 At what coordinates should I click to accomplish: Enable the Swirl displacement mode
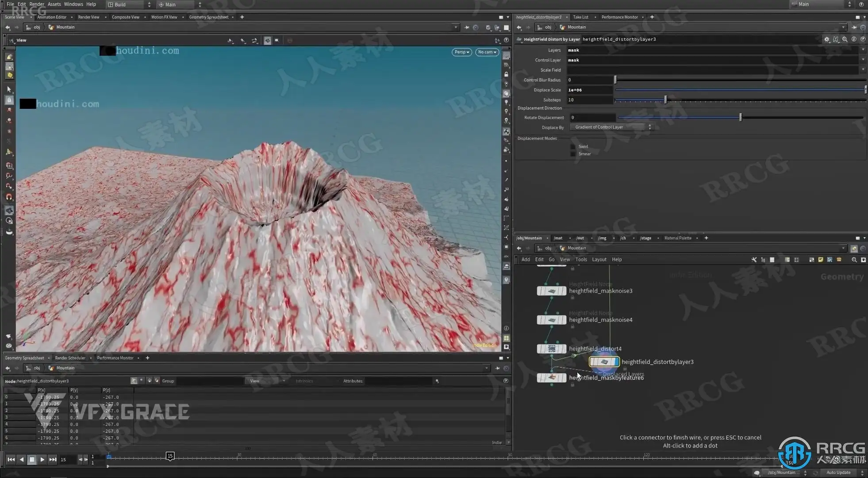pyautogui.click(x=573, y=146)
